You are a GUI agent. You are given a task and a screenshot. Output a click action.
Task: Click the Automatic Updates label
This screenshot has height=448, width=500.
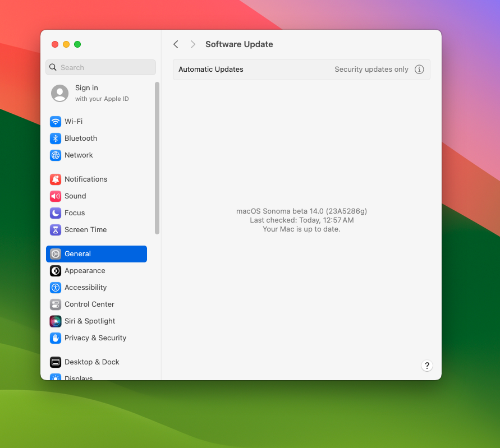(x=211, y=70)
